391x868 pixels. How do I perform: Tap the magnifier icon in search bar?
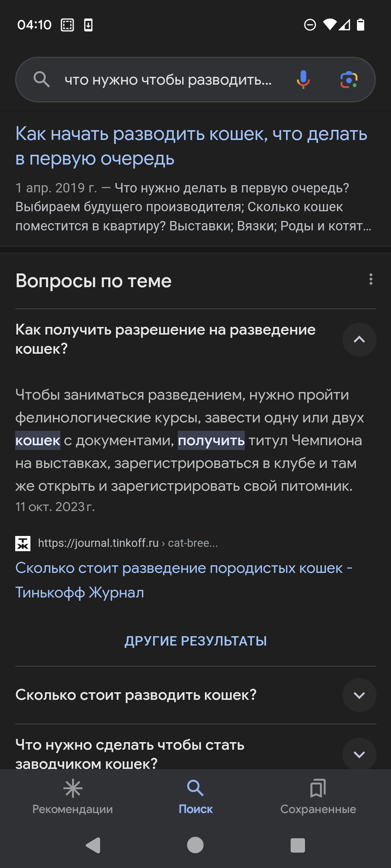42,79
